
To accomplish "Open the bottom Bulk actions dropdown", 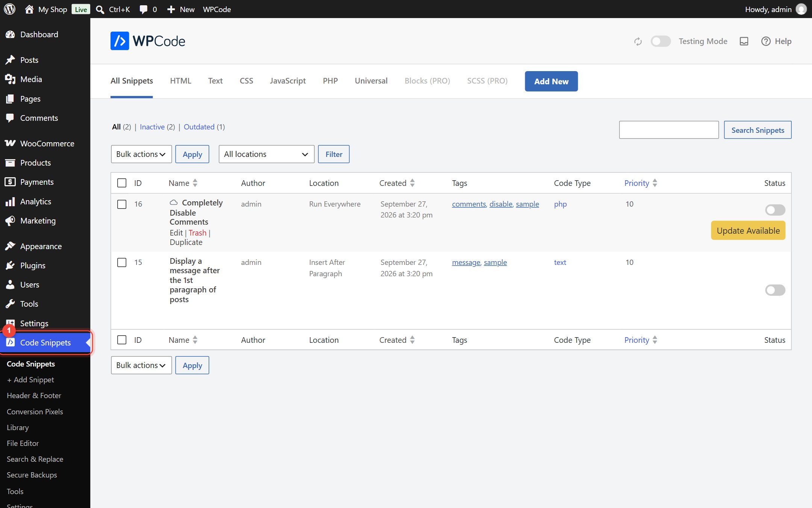I will [x=141, y=365].
